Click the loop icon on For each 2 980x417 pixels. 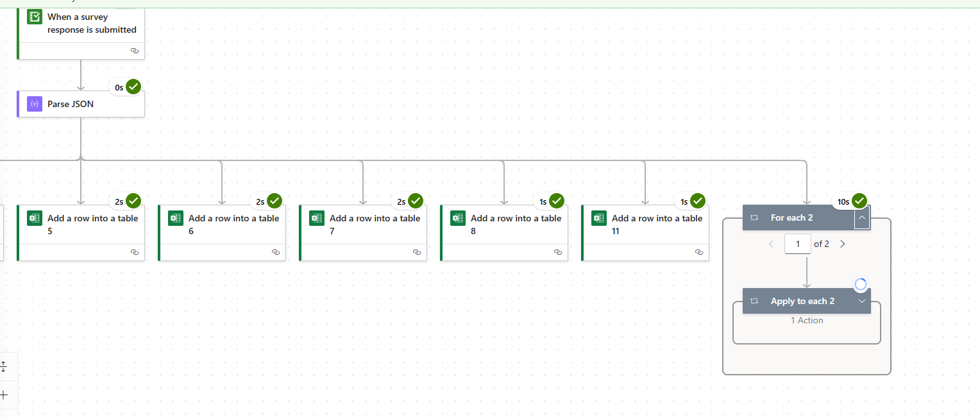coord(754,218)
